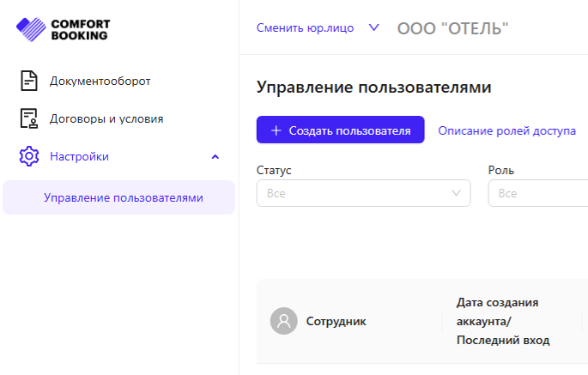Click the Сменить юр.лицо link
This screenshot has width=588, height=375.
tap(305, 27)
